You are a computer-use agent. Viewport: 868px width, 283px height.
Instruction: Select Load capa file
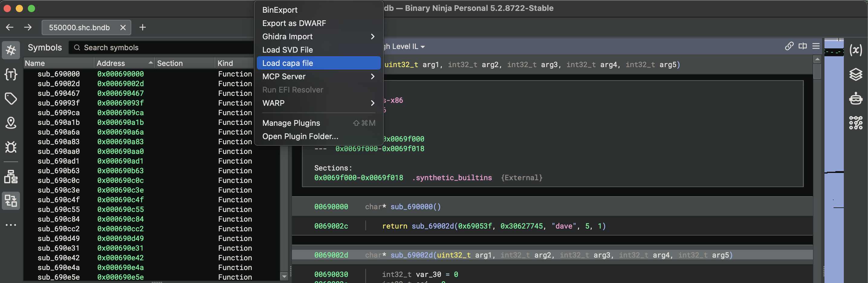(319, 63)
